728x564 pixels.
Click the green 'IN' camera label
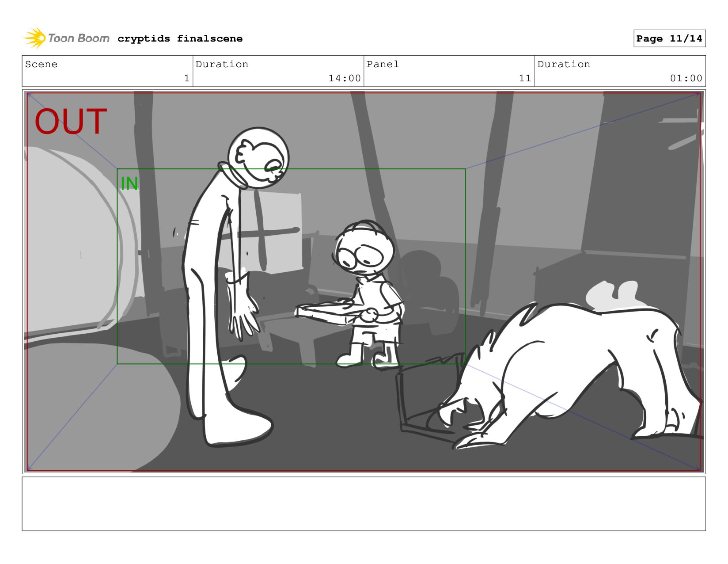point(129,183)
